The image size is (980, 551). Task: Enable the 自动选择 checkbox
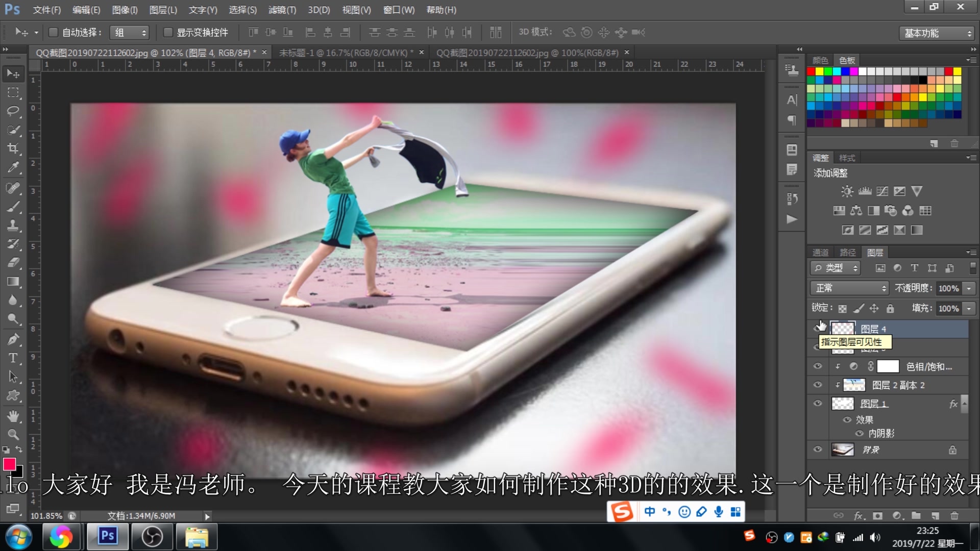pos(54,32)
